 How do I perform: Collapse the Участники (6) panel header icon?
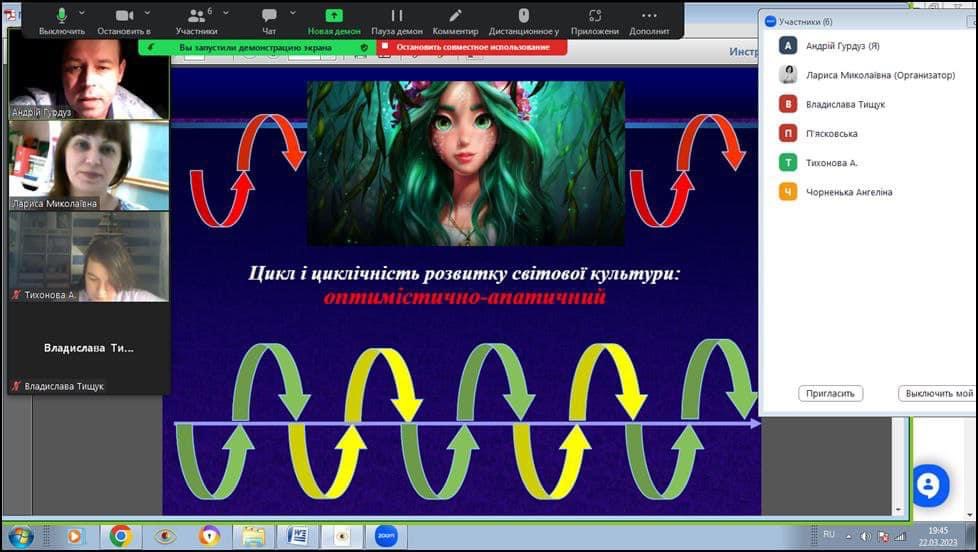(x=770, y=21)
